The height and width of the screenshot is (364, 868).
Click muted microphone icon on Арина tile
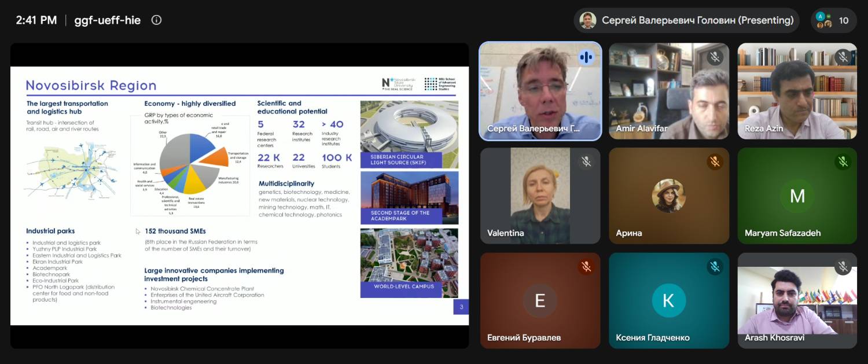coord(715,161)
